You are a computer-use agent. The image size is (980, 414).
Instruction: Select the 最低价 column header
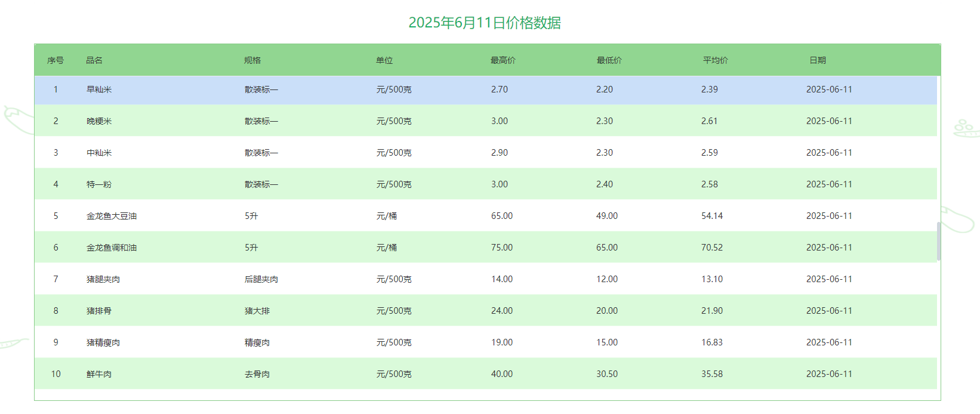tap(609, 60)
